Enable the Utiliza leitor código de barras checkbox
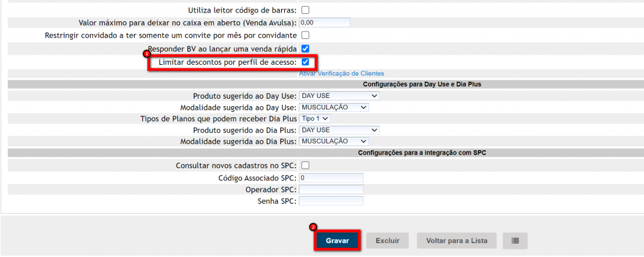Viewport: 644px width, 257px height. coord(305,10)
